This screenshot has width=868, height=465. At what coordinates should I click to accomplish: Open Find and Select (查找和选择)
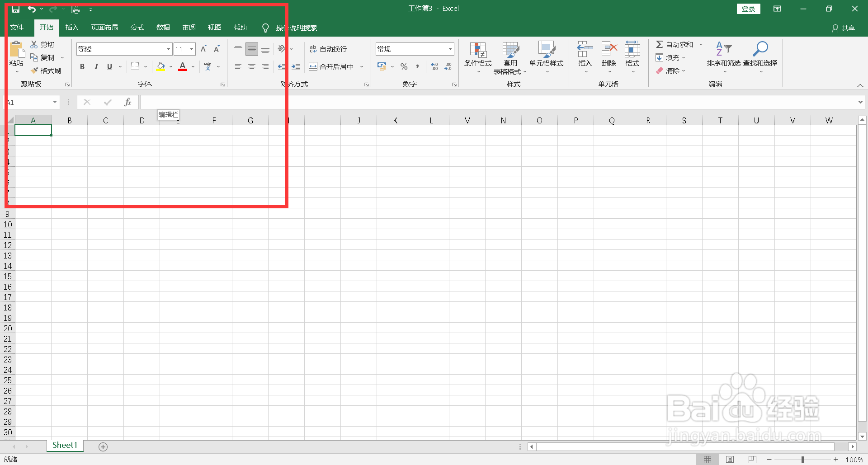coord(760,58)
